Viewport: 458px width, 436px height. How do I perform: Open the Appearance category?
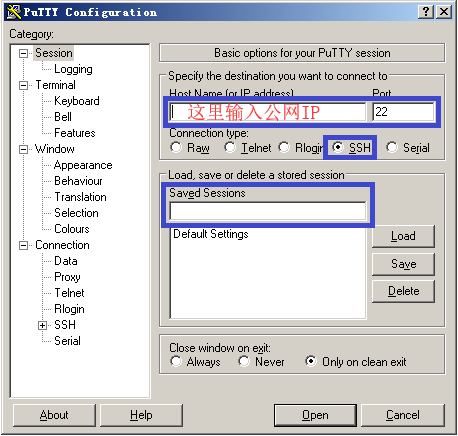83,165
